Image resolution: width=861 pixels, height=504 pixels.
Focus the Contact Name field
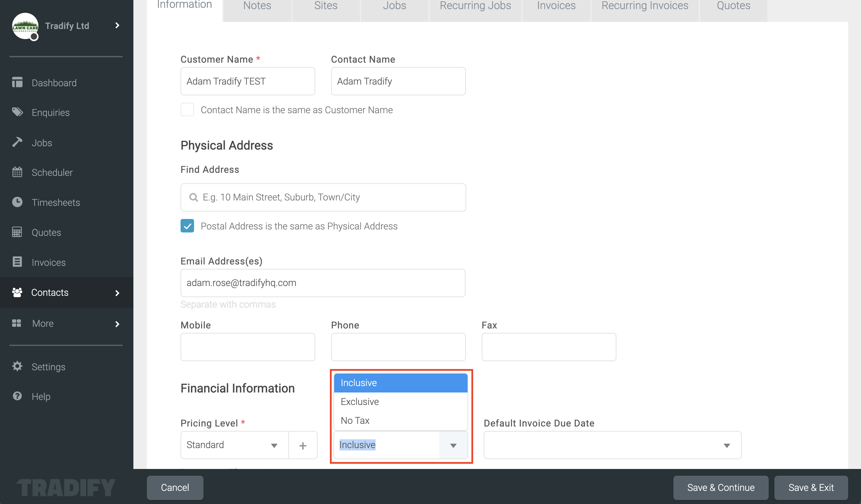[x=398, y=81]
